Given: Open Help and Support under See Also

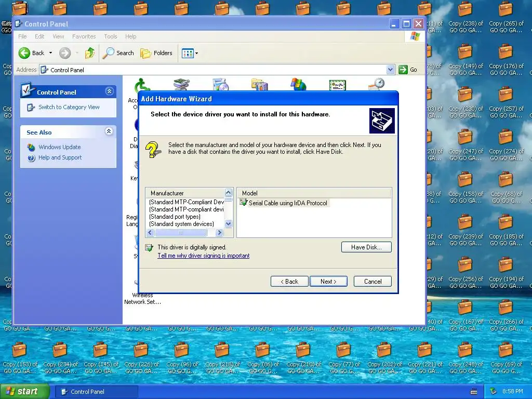Looking at the screenshot, I should (60, 157).
